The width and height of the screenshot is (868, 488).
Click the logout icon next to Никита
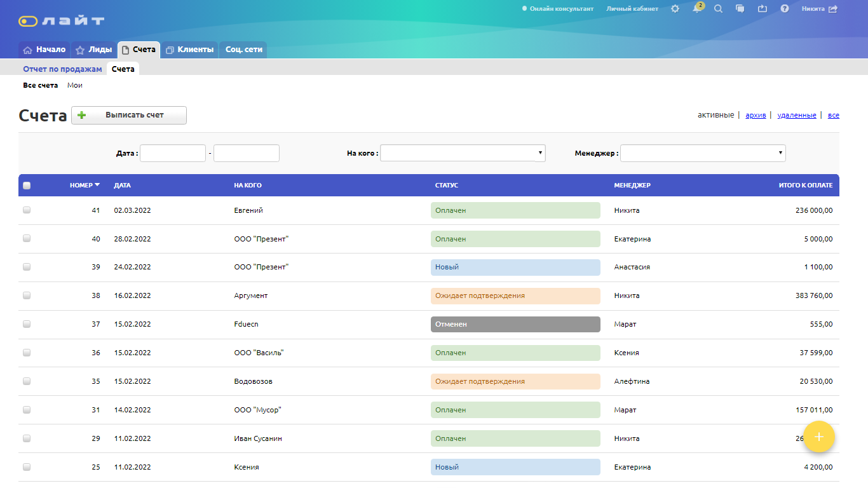[833, 9]
